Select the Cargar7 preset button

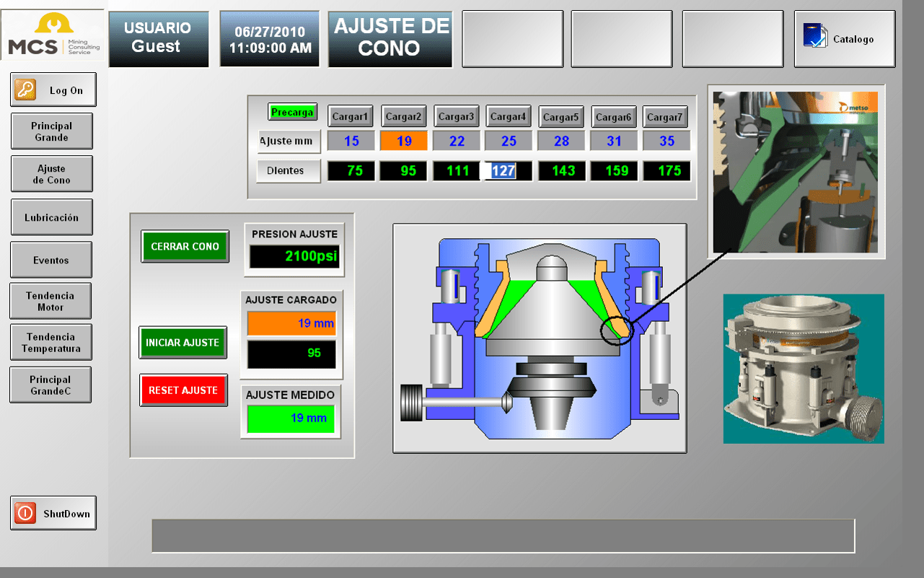click(665, 116)
